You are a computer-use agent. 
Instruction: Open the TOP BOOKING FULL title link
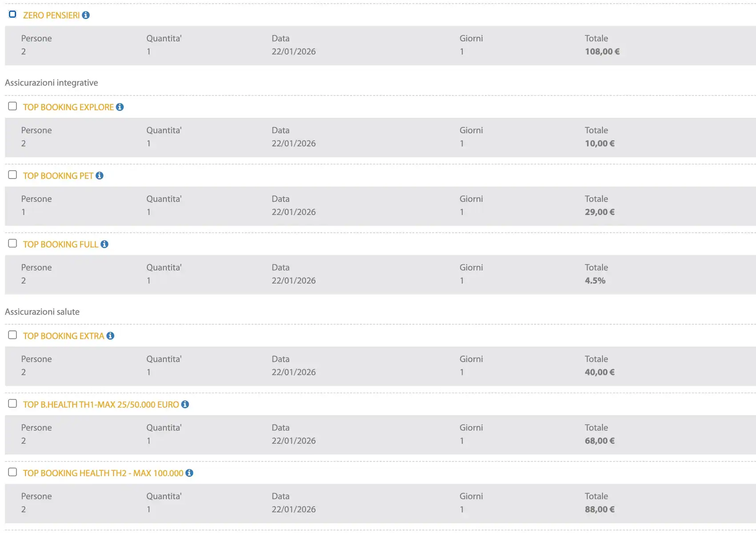[x=60, y=245]
